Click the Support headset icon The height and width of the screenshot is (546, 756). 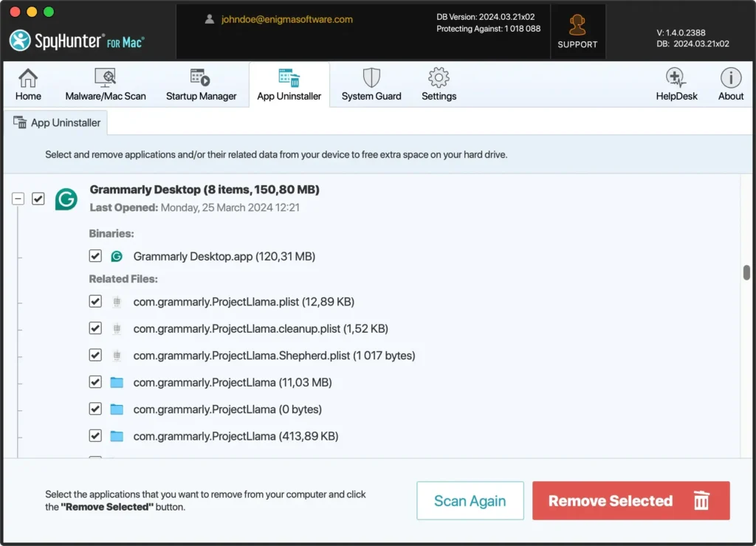click(x=577, y=26)
